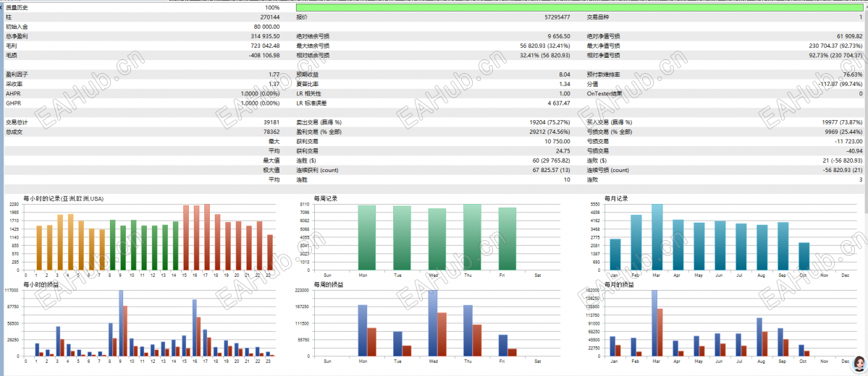Select the 100% history quality value
This screenshot has width=868, height=376.
(x=272, y=8)
